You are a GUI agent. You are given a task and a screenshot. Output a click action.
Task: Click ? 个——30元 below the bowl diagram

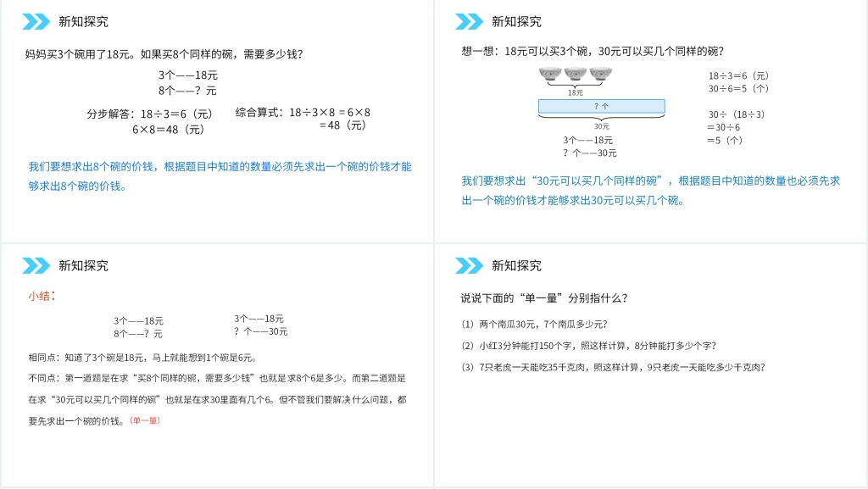tap(590, 153)
